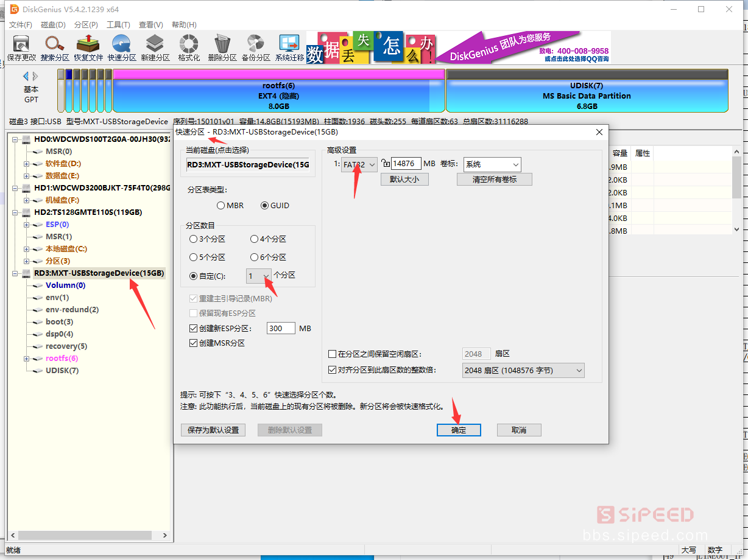Image resolution: width=748 pixels, height=560 pixels.
Task: Click the 保存更改 toolbar icon
Action: tap(21, 48)
